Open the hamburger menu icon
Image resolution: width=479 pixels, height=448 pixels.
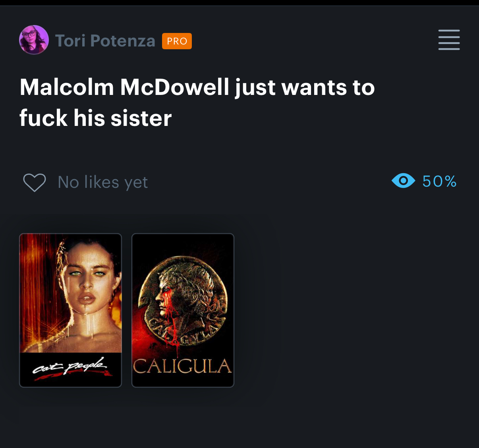click(x=449, y=40)
